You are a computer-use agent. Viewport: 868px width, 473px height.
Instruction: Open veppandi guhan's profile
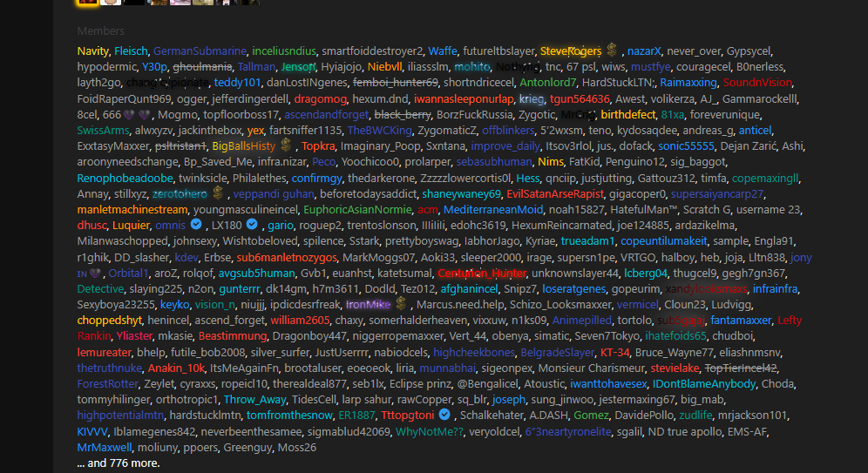(274, 194)
